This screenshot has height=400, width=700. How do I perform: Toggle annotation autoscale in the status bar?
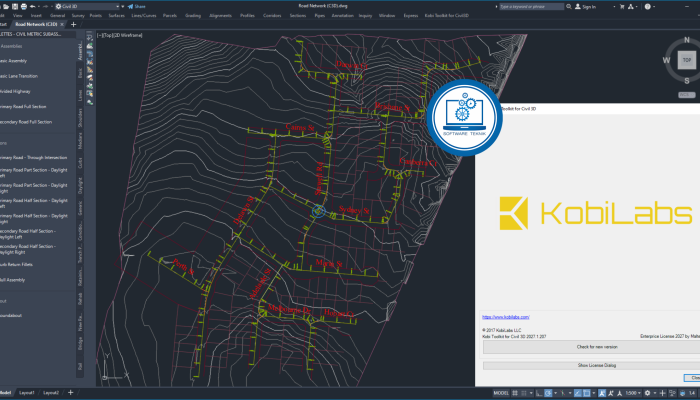pyautogui.click(x=610, y=393)
